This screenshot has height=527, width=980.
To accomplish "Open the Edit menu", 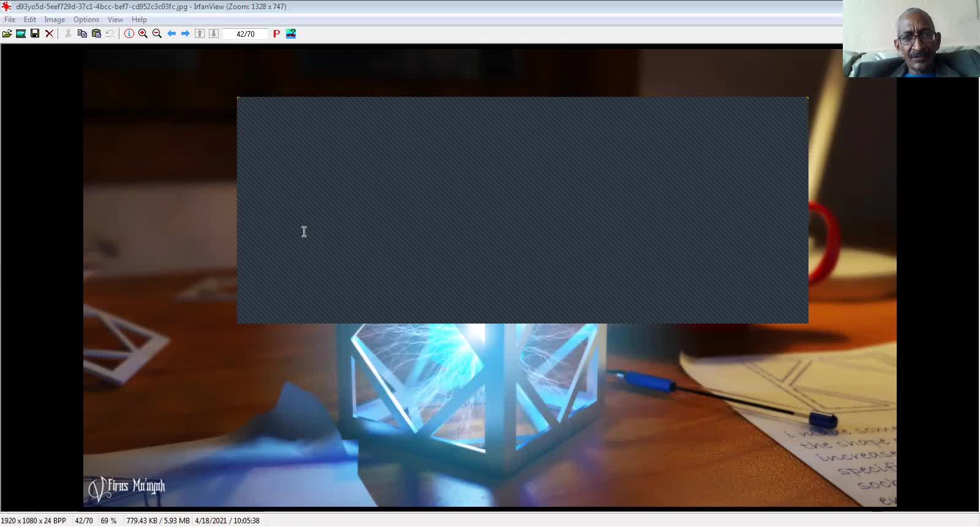I will pyautogui.click(x=30, y=20).
